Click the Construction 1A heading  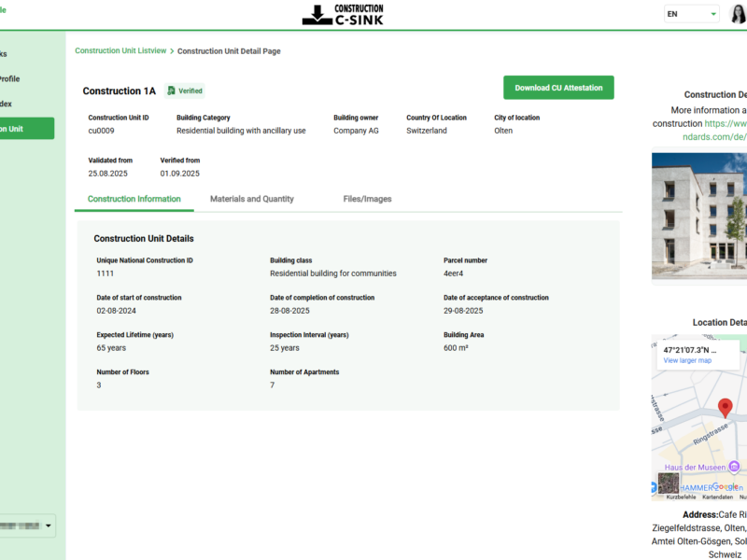point(120,91)
